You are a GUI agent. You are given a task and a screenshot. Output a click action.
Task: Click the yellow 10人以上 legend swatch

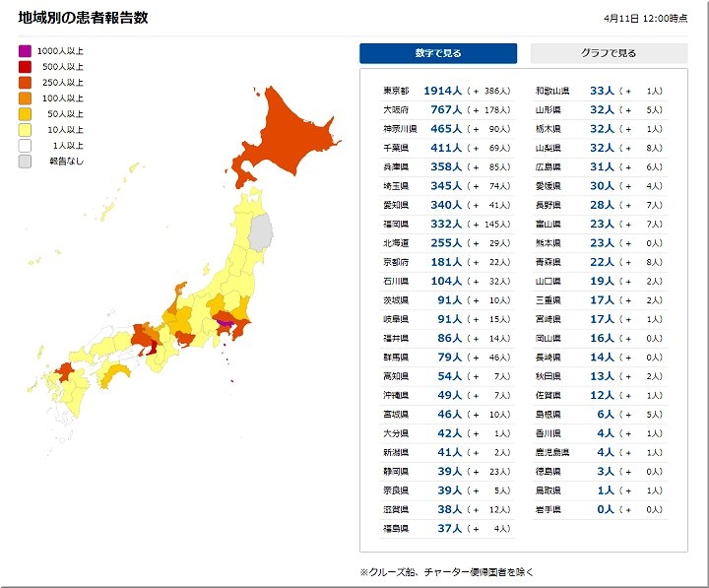click(x=25, y=129)
